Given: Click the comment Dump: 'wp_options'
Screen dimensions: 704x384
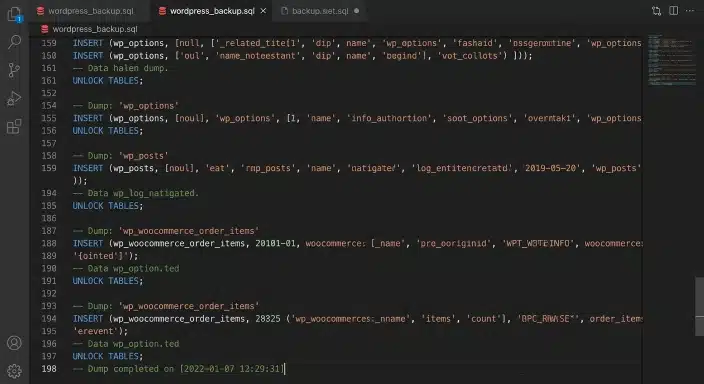Looking at the screenshot, I should coord(125,106).
